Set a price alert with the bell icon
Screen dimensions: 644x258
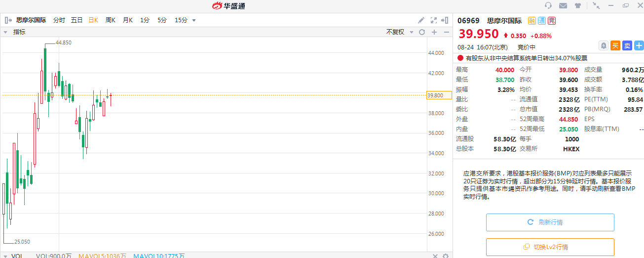point(603,45)
